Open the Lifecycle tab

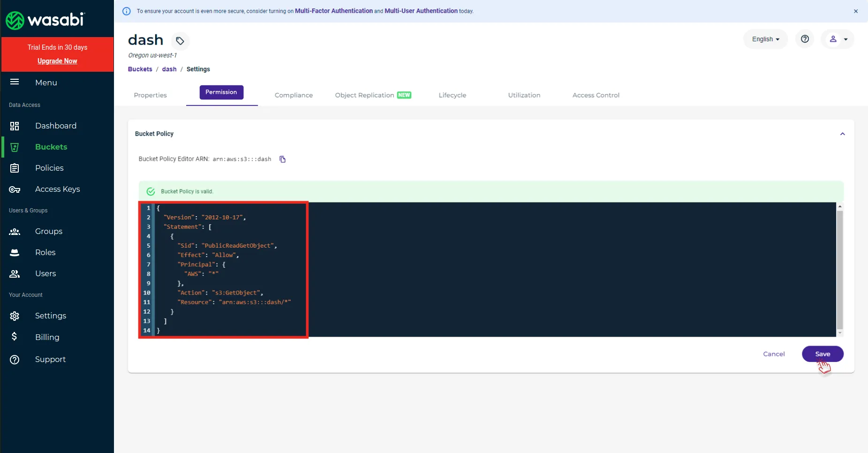click(453, 95)
